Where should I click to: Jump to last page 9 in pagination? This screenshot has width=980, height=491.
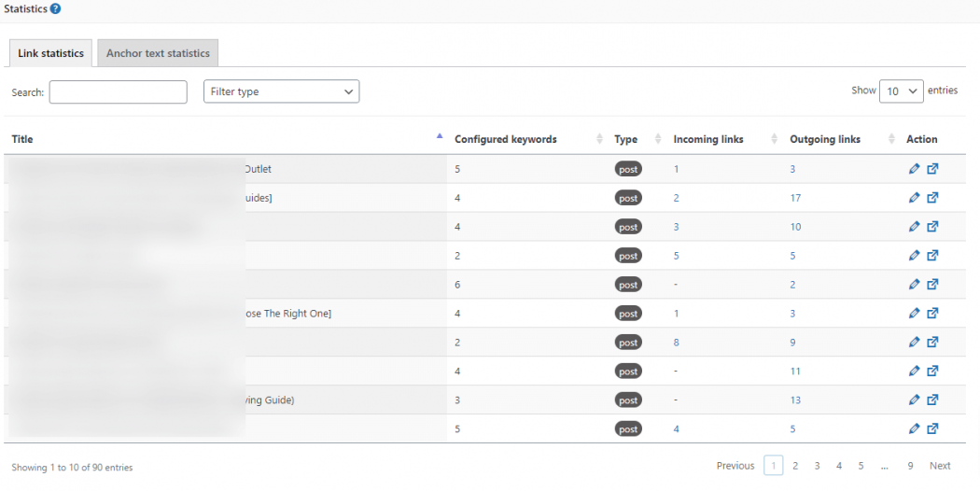point(911,466)
